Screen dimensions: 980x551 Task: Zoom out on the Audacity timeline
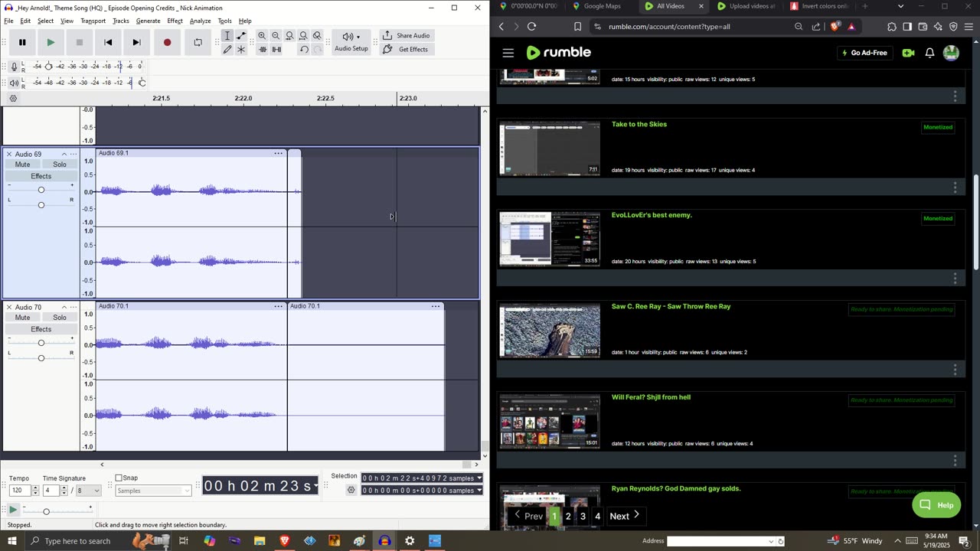click(276, 36)
